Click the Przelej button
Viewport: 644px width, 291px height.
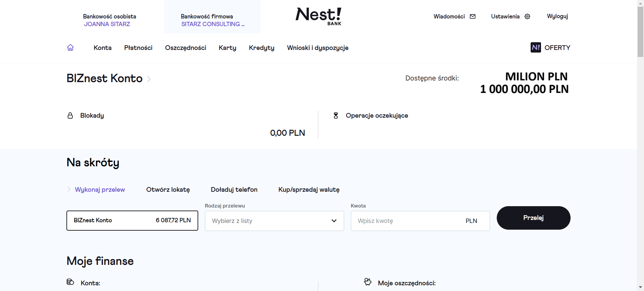pyautogui.click(x=533, y=218)
